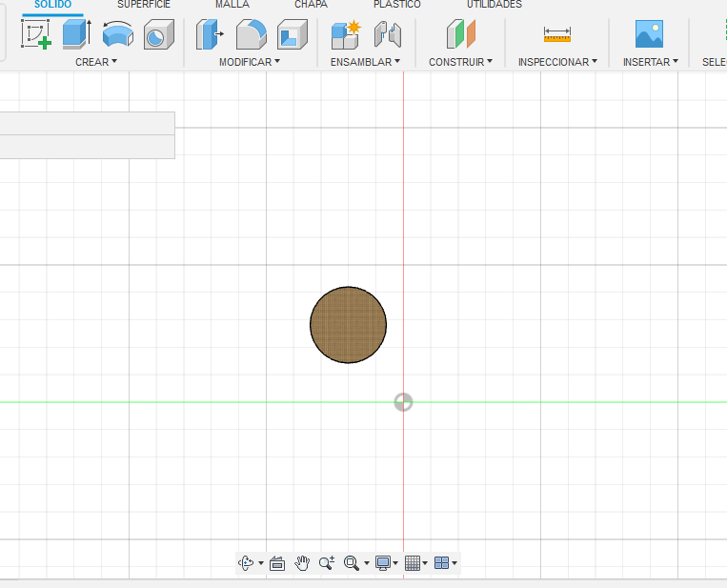
Task: Click the Orbit navigation icon
Action: 246,563
